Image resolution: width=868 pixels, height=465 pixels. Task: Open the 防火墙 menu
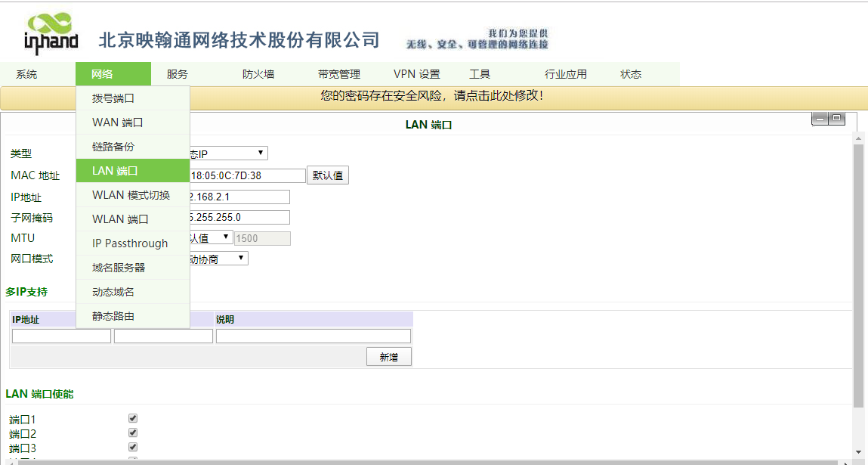pyautogui.click(x=258, y=74)
